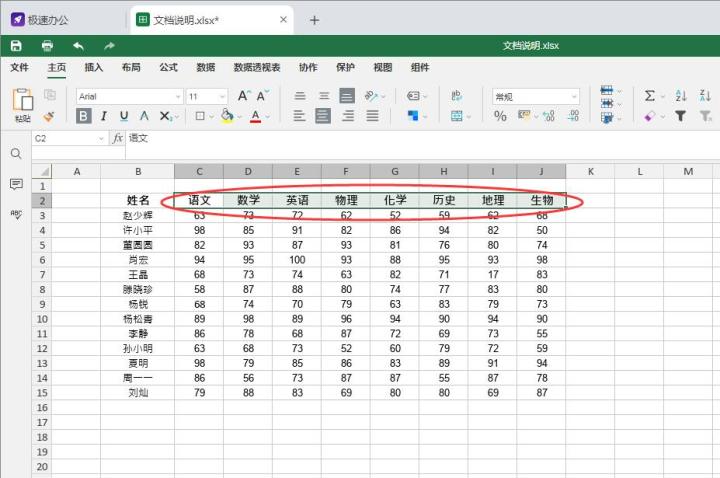Select row 10 header
Screen dimensions: 720x478
point(42,319)
